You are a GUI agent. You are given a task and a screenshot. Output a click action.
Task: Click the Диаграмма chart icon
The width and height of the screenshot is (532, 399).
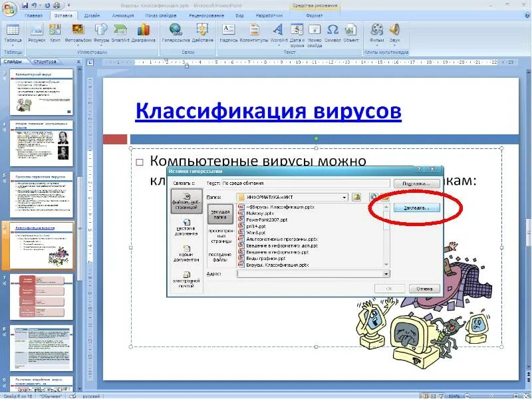144,33
